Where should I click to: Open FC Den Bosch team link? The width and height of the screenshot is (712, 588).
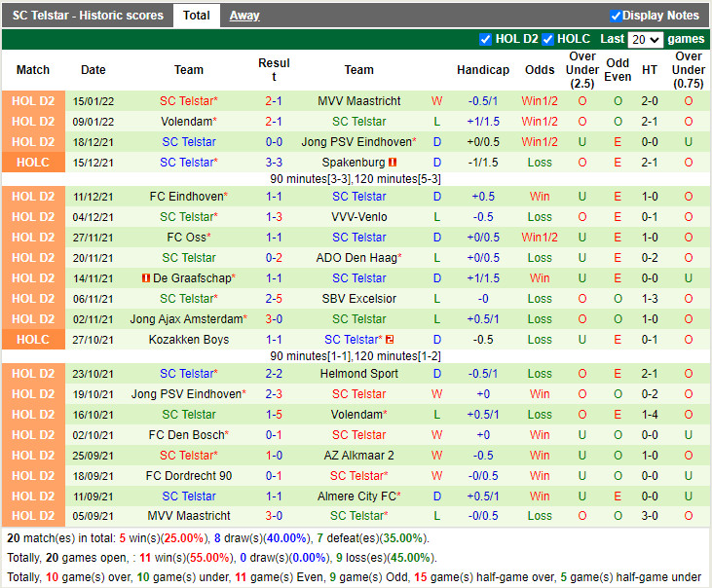pyautogui.click(x=189, y=434)
